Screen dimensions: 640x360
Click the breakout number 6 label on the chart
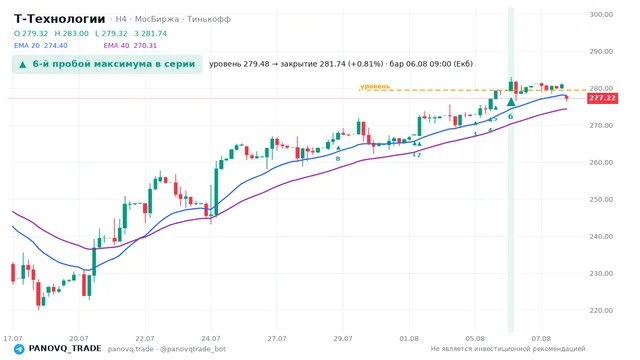(x=511, y=116)
